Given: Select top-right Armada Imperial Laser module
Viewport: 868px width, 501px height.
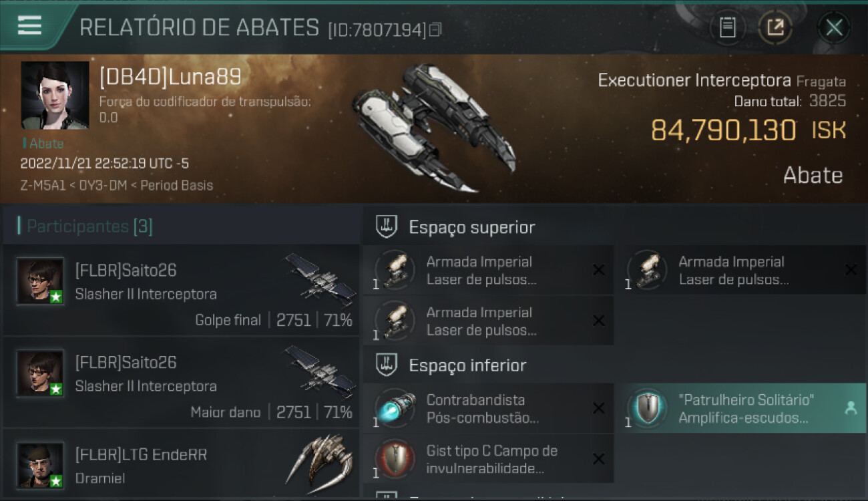Looking at the screenshot, I should [740, 271].
